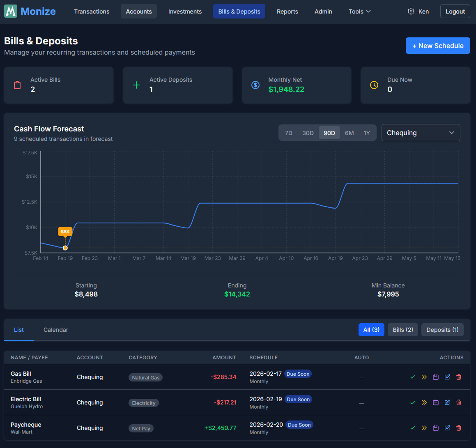Select the 90D forecast range

329,133
